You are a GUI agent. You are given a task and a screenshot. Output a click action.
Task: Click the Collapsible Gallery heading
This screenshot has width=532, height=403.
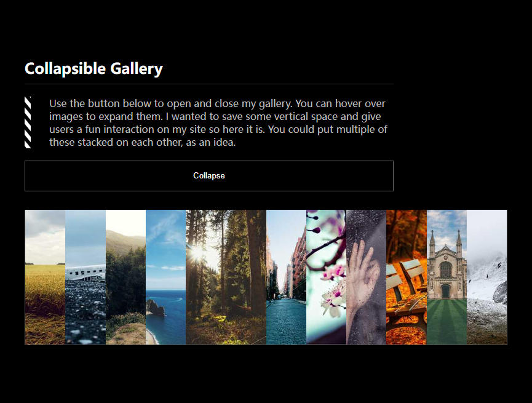(93, 69)
